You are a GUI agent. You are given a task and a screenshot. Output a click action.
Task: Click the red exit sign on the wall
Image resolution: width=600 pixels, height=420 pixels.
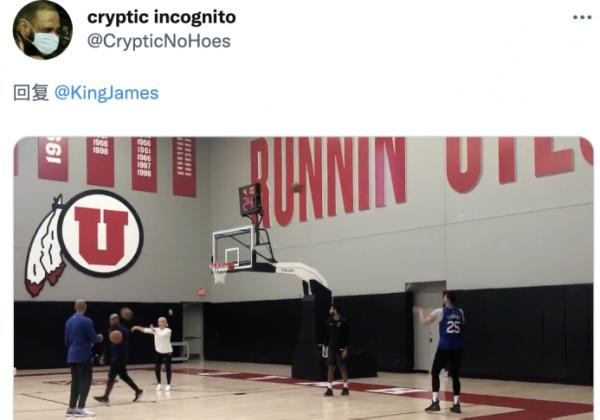coord(201,293)
